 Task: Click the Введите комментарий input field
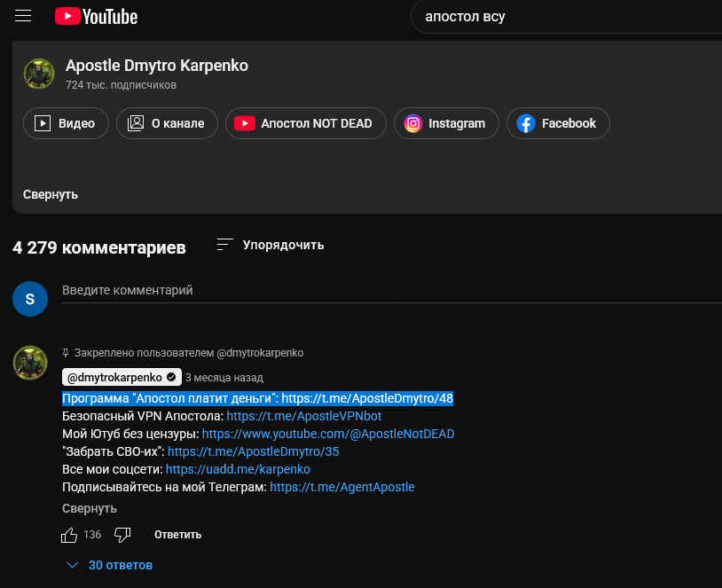[x=355, y=290]
